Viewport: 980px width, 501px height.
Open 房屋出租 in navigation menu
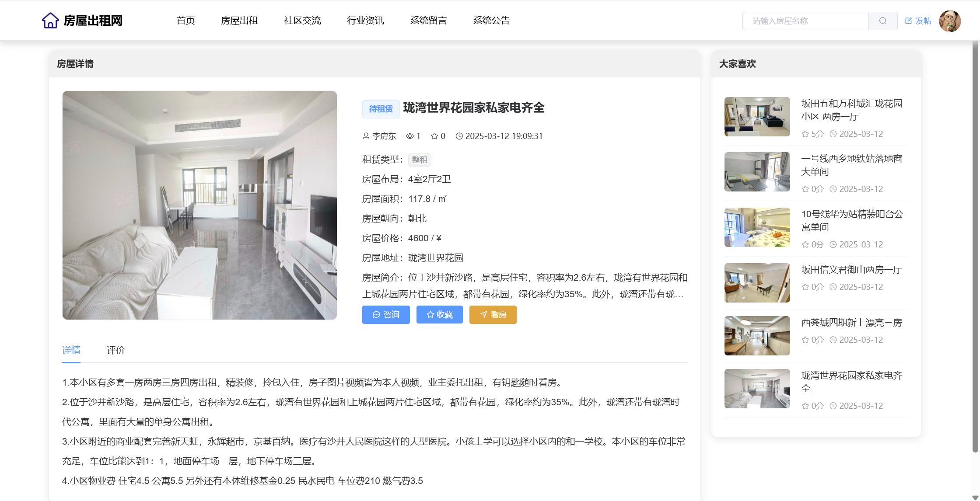coord(239,21)
